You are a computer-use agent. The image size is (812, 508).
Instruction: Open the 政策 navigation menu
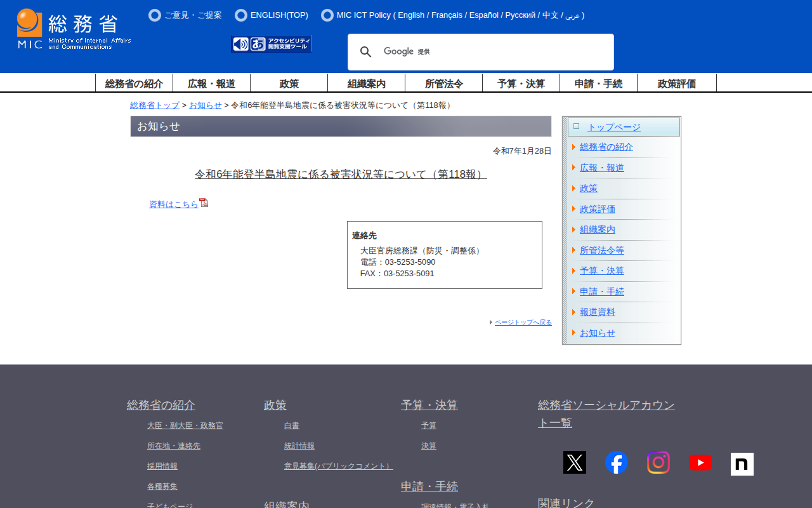pos(289,83)
